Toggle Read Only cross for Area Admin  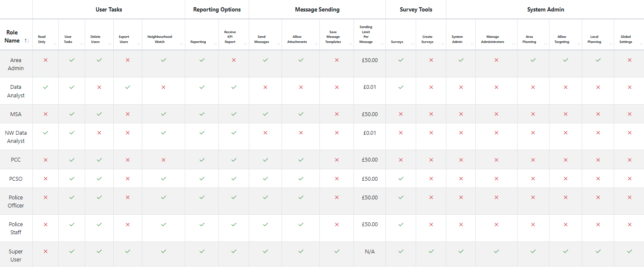click(46, 60)
